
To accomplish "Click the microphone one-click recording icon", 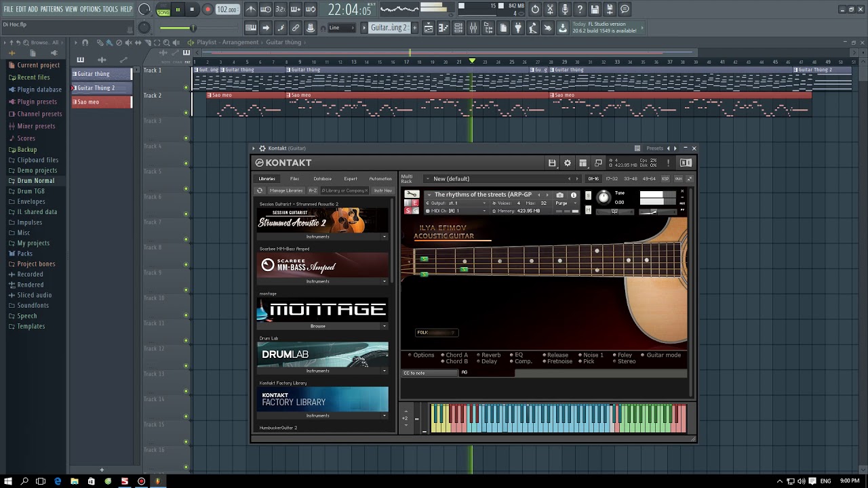I will (565, 9).
